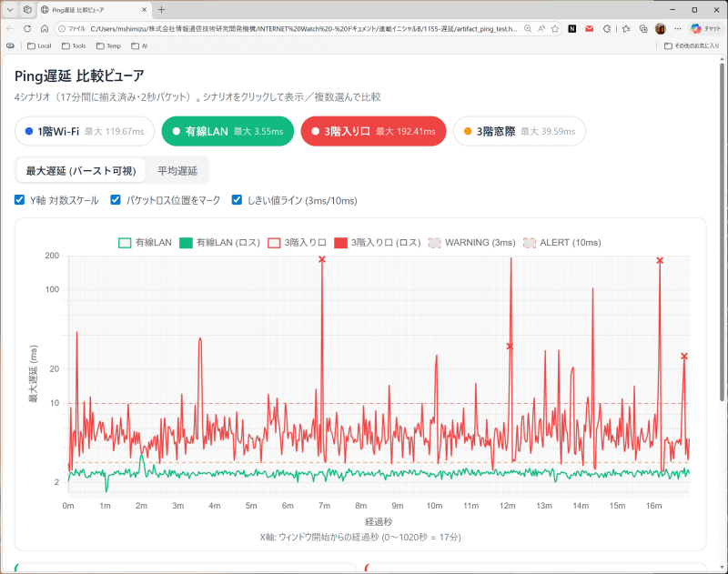Viewport: 728px width, 574px height.
Task: Uncheck Y軸 対数スケール checkbox
Action: pos(19,200)
